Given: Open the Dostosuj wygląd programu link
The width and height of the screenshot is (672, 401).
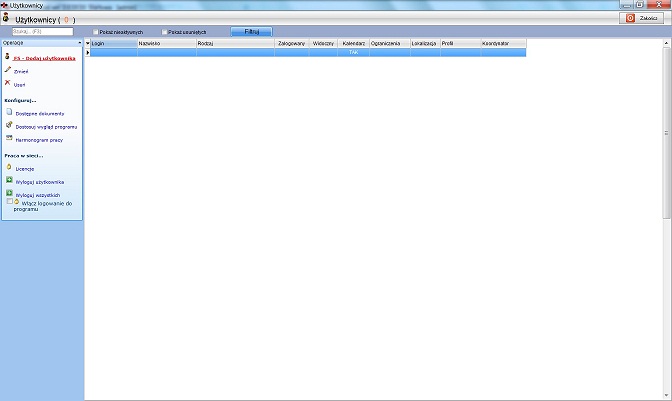Looking at the screenshot, I should pos(46,127).
